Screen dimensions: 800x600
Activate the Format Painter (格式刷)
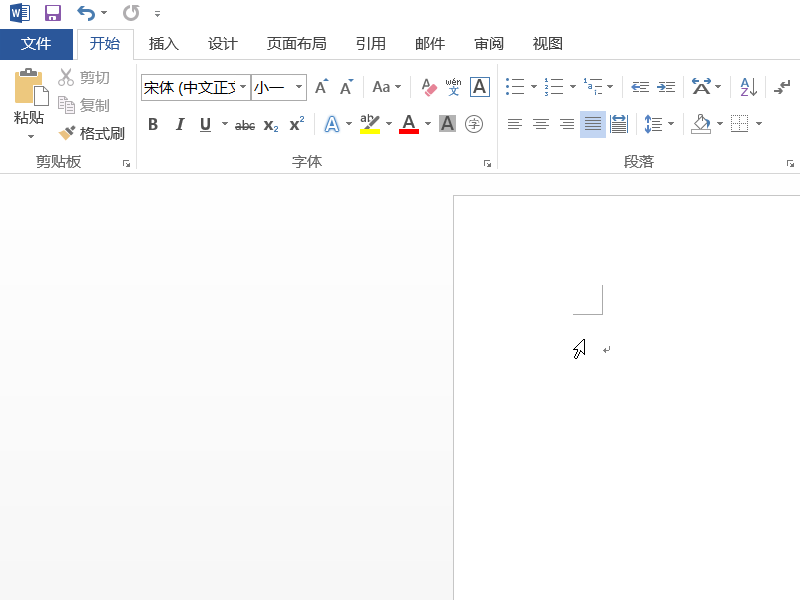(92, 134)
